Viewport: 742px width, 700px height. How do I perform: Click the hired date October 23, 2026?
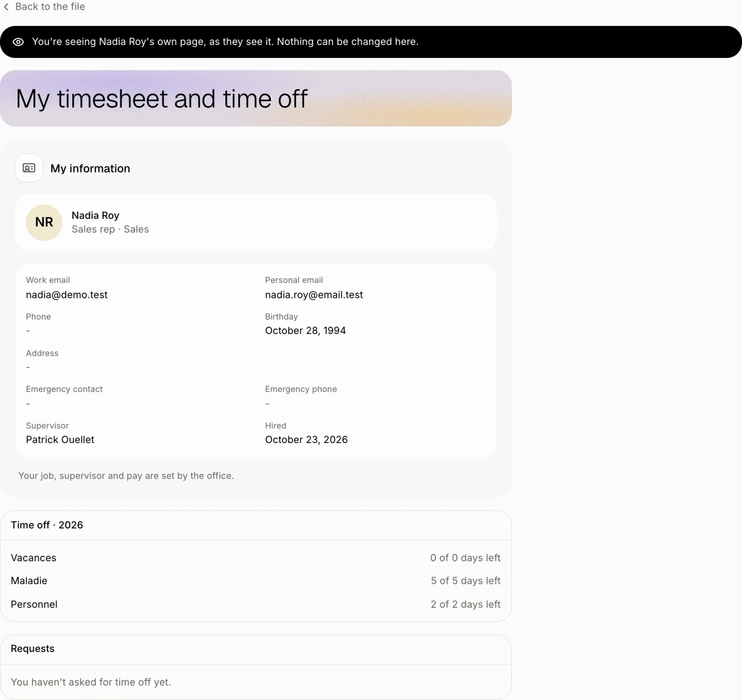307,440
